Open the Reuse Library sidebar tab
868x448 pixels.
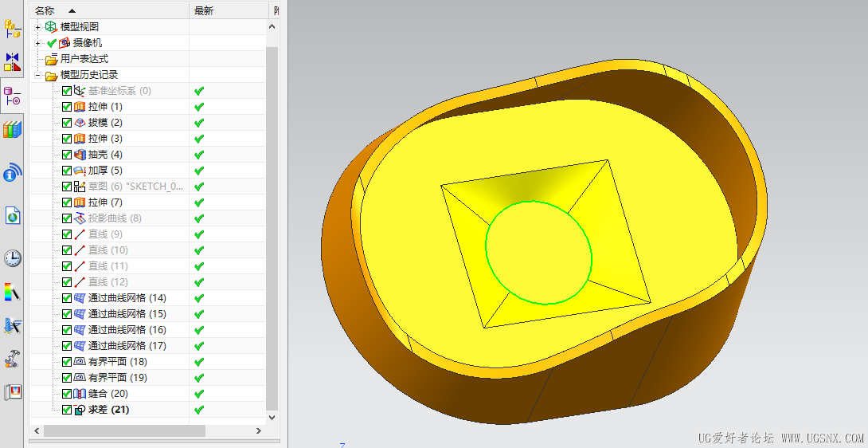(x=12, y=129)
